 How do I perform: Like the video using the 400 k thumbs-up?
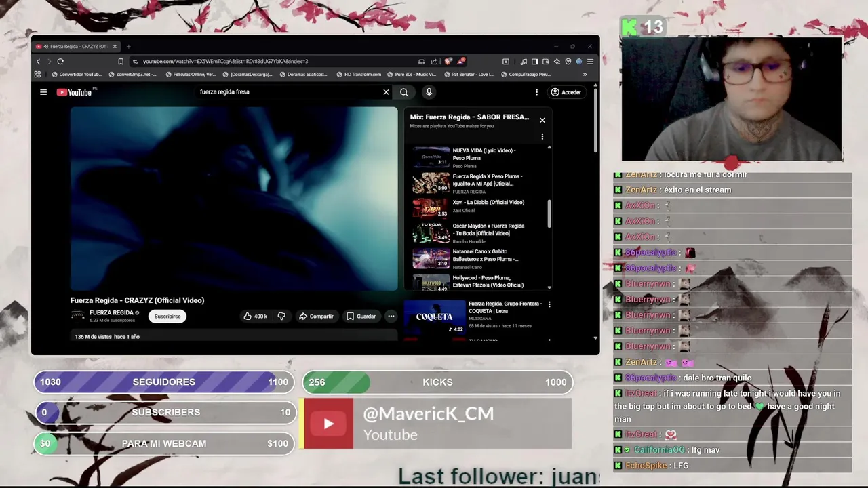tap(256, 316)
